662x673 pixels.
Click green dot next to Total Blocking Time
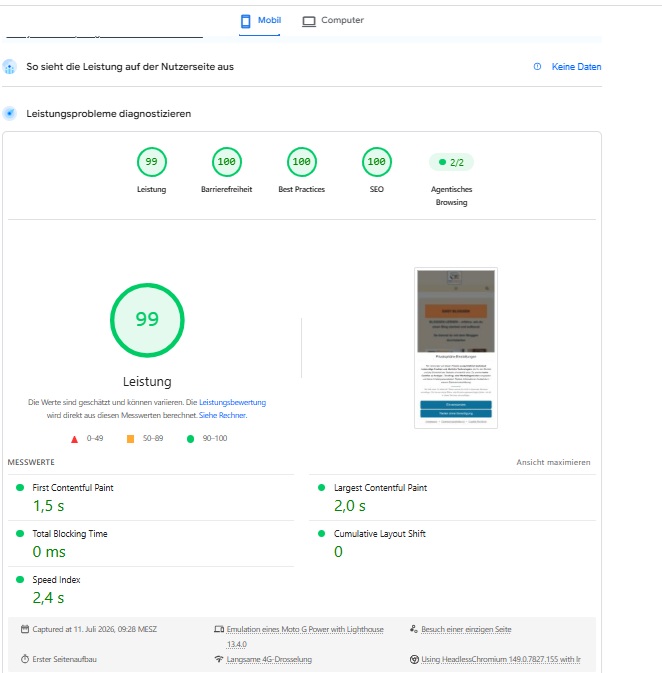click(x=20, y=534)
